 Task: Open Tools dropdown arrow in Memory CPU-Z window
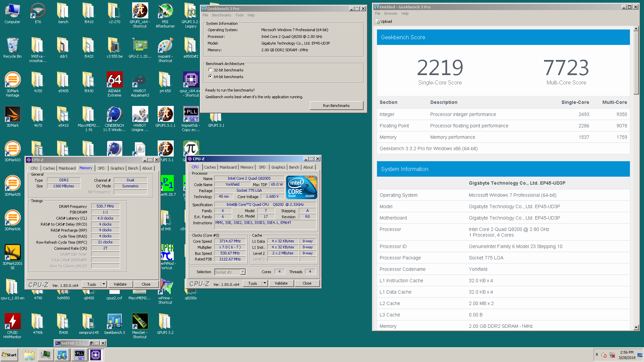coord(104,284)
